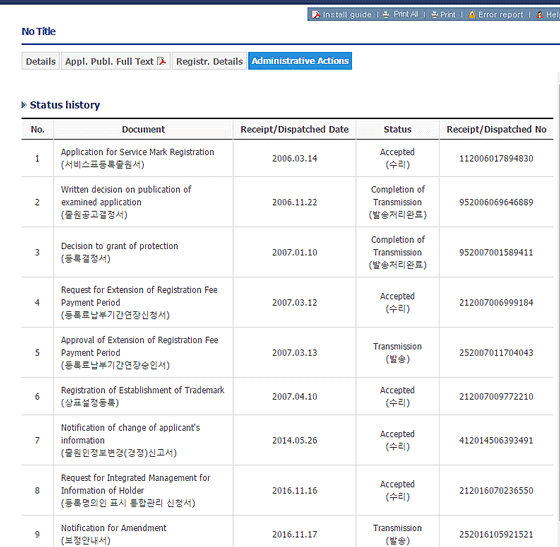This screenshot has height=547, width=560.
Task: Click receipt number 212016070236550
Action: point(496,491)
